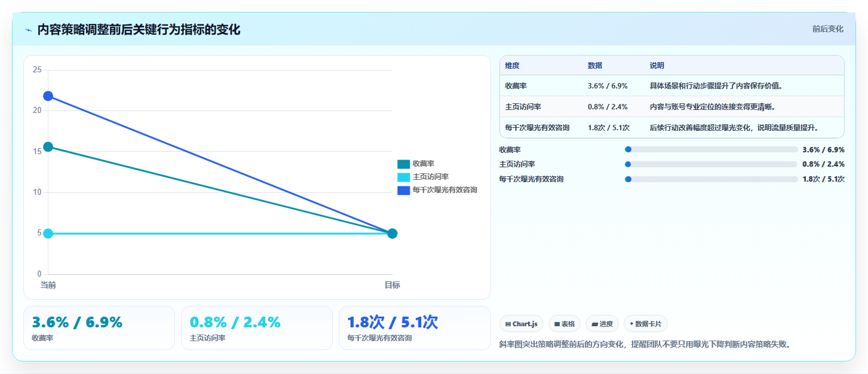Click the 数据 column header
868x374 pixels.
coord(595,66)
